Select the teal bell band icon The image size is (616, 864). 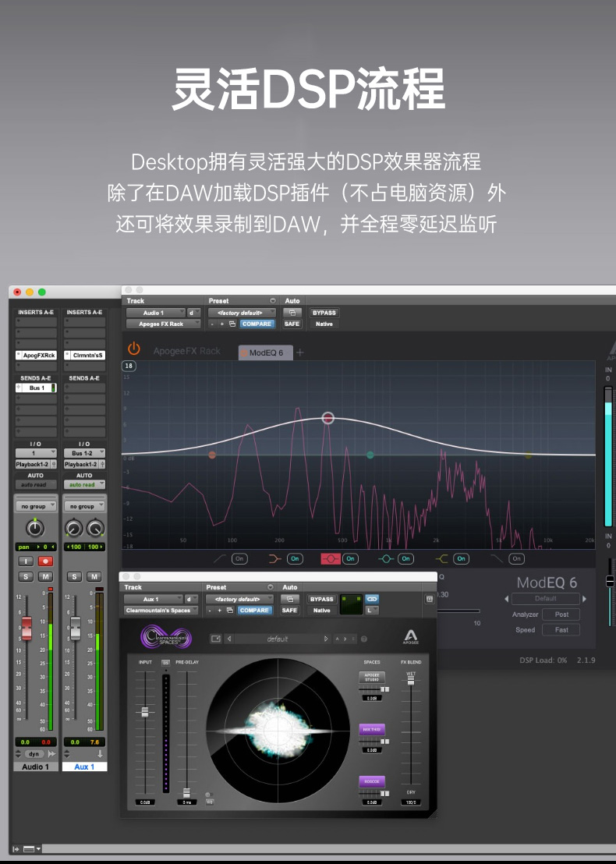[x=386, y=559]
